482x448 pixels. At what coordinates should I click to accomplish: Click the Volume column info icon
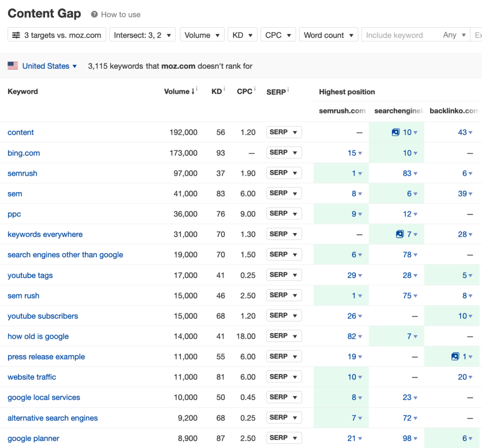pyautogui.click(x=197, y=89)
